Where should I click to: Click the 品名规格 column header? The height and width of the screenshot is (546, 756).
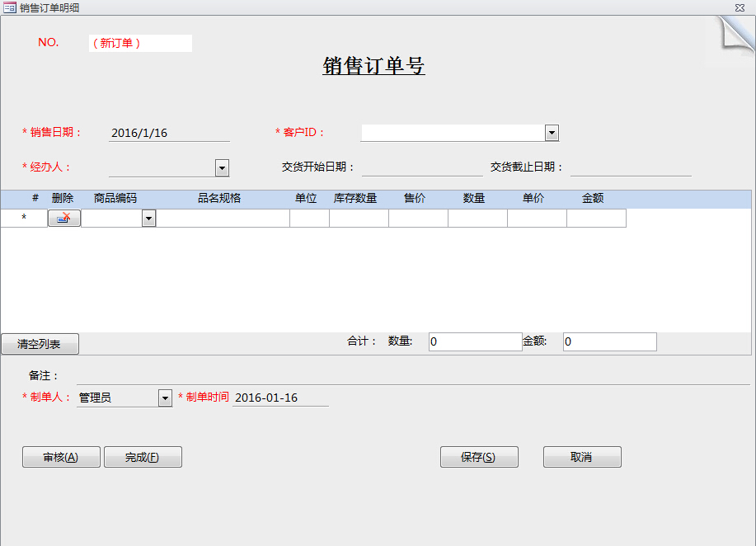(x=219, y=198)
